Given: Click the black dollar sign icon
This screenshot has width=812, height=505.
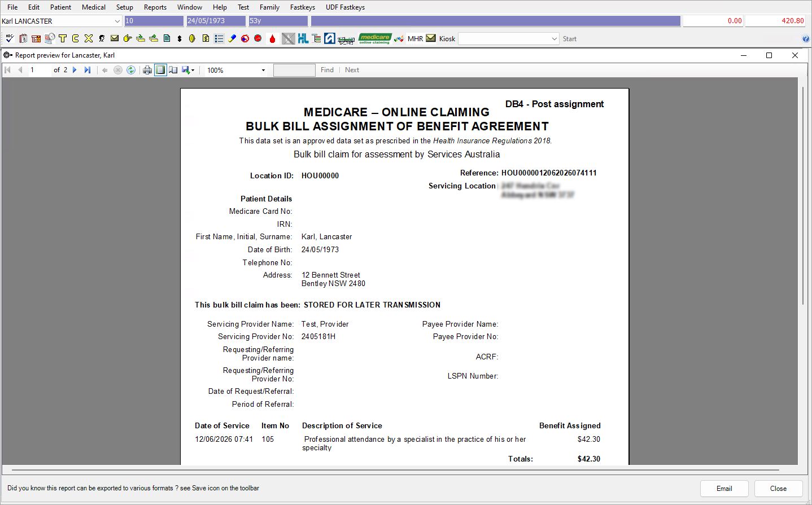Looking at the screenshot, I should (180, 38).
